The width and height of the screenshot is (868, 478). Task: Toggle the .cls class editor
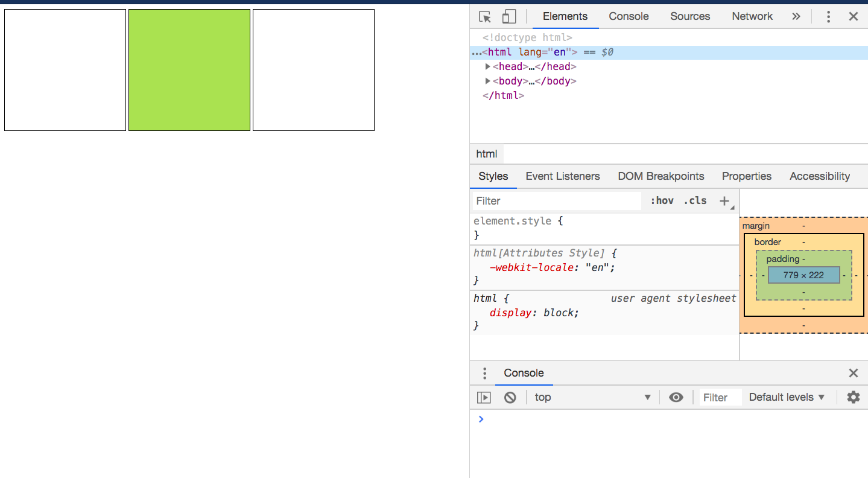(x=695, y=200)
